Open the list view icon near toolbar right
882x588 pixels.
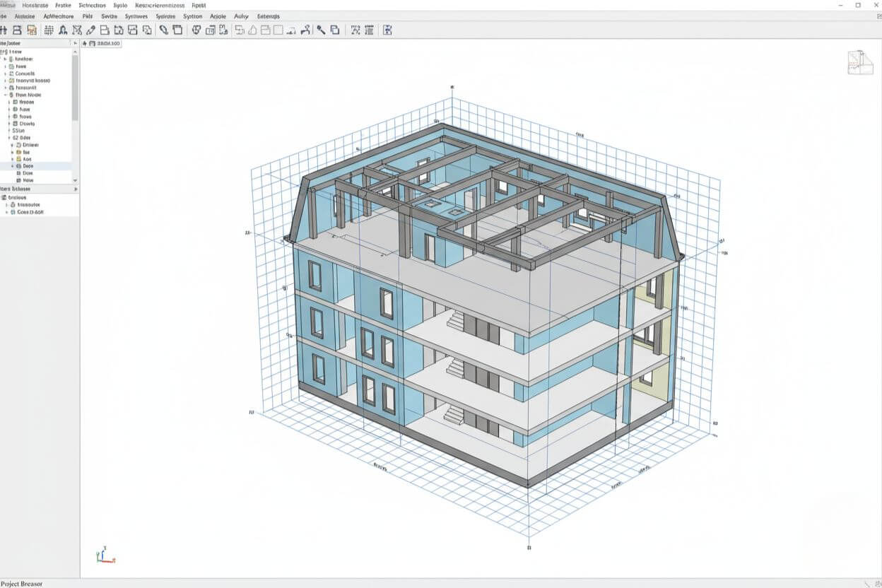click(x=369, y=30)
